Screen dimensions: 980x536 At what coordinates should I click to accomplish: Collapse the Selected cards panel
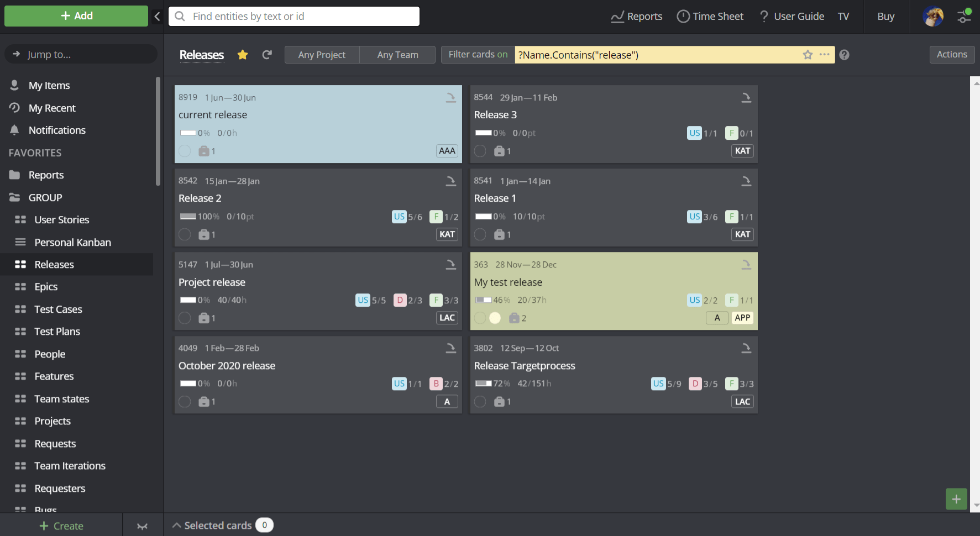(177, 525)
